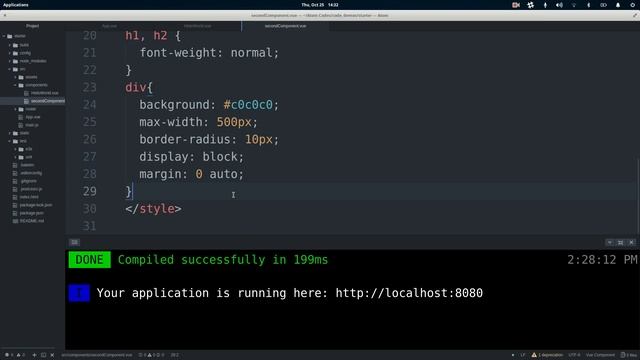Open the notifications bell icon
The height and width of the screenshot is (360, 640).
click(618, 5)
